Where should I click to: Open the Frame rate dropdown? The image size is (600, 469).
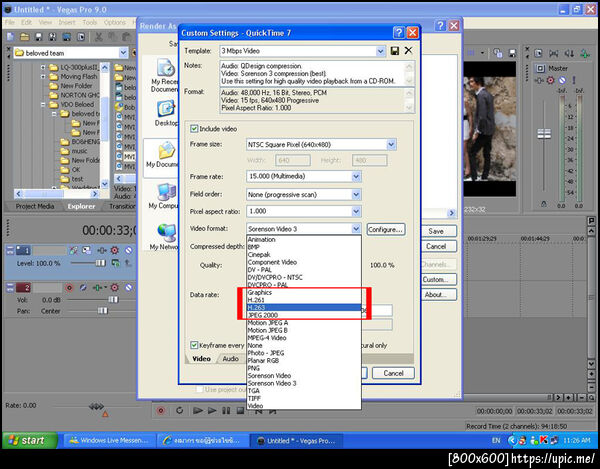tap(356, 176)
